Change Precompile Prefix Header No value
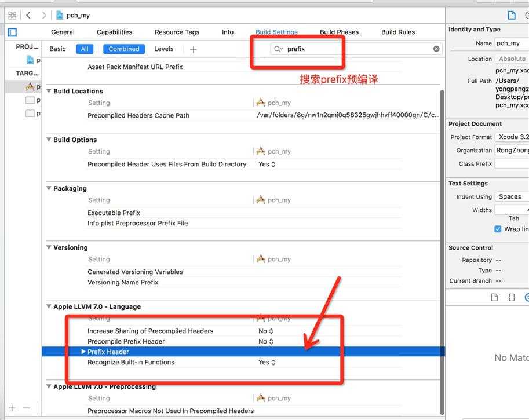 (266, 341)
